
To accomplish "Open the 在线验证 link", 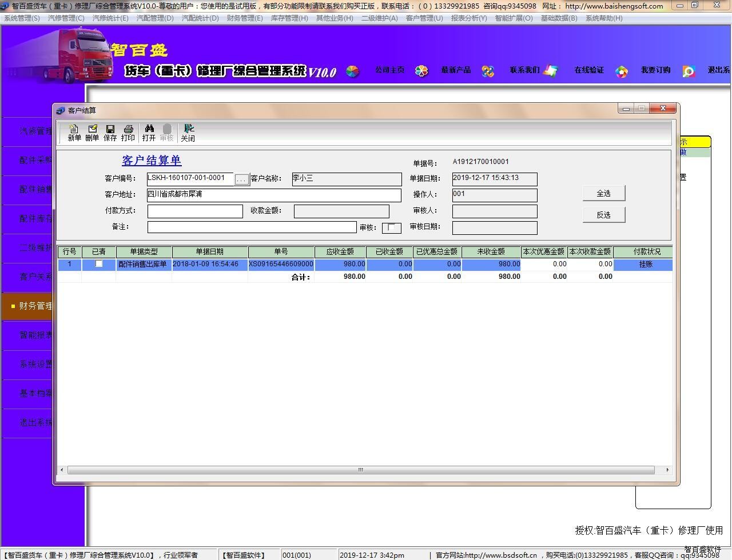I will [x=589, y=70].
